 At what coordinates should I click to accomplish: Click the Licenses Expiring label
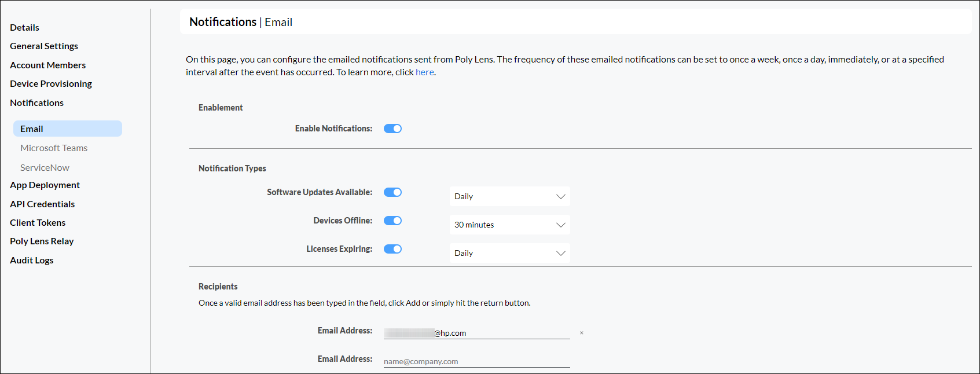[x=339, y=249]
